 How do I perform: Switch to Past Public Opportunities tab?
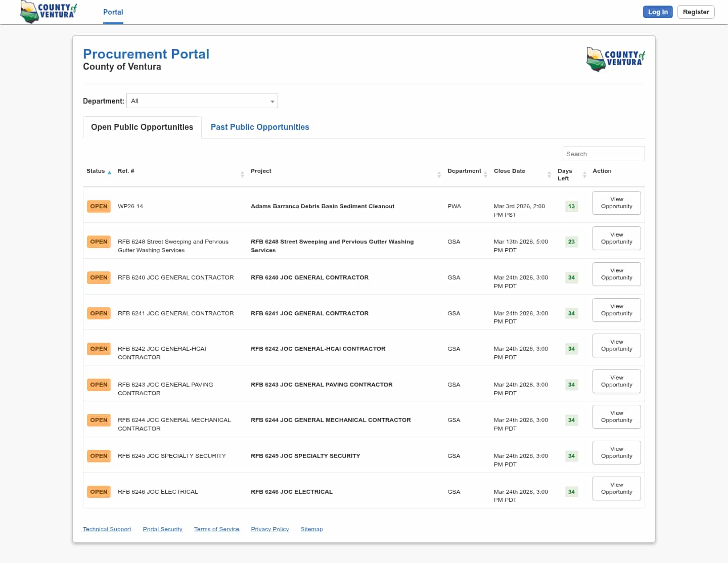[259, 127]
